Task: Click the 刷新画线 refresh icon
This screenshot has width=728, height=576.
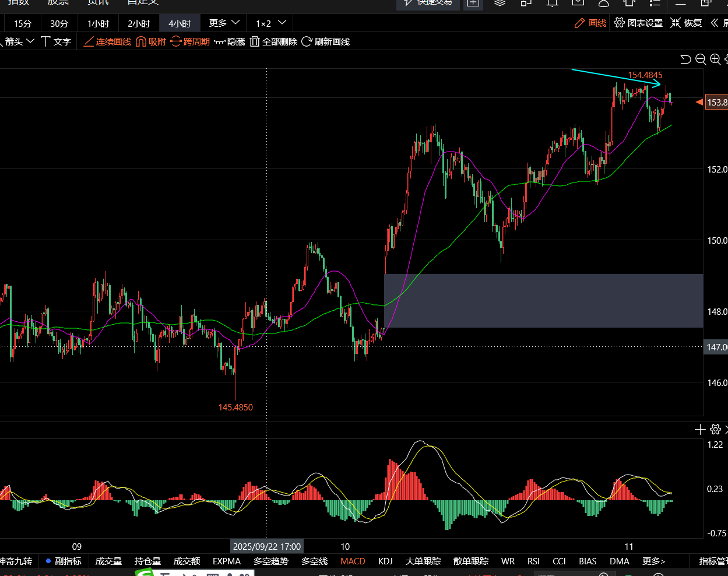Action: coord(307,42)
